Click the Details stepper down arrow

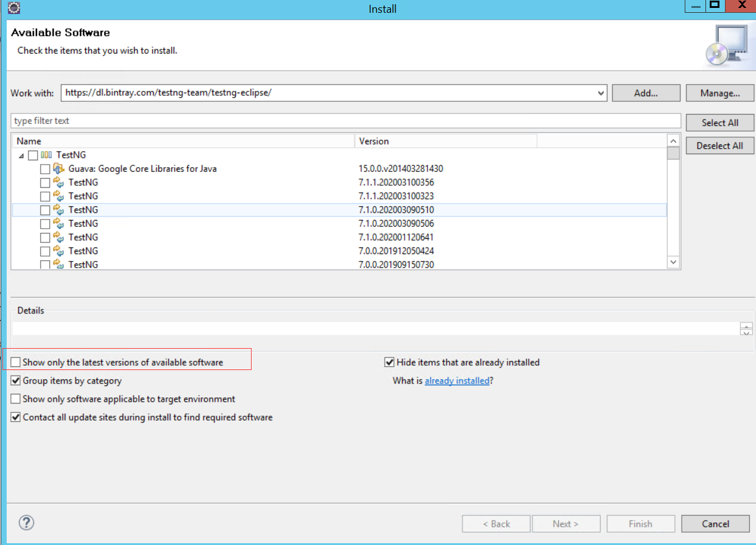point(746,332)
